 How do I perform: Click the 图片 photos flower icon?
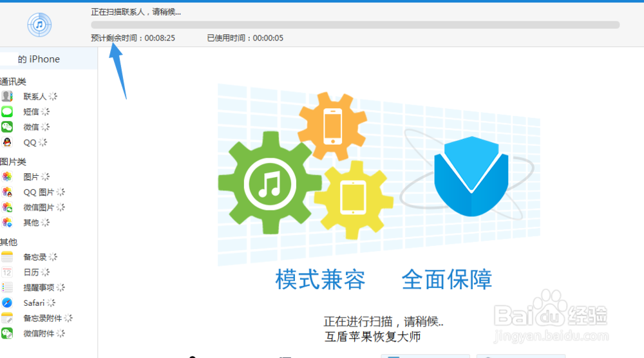tap(7, 176)
